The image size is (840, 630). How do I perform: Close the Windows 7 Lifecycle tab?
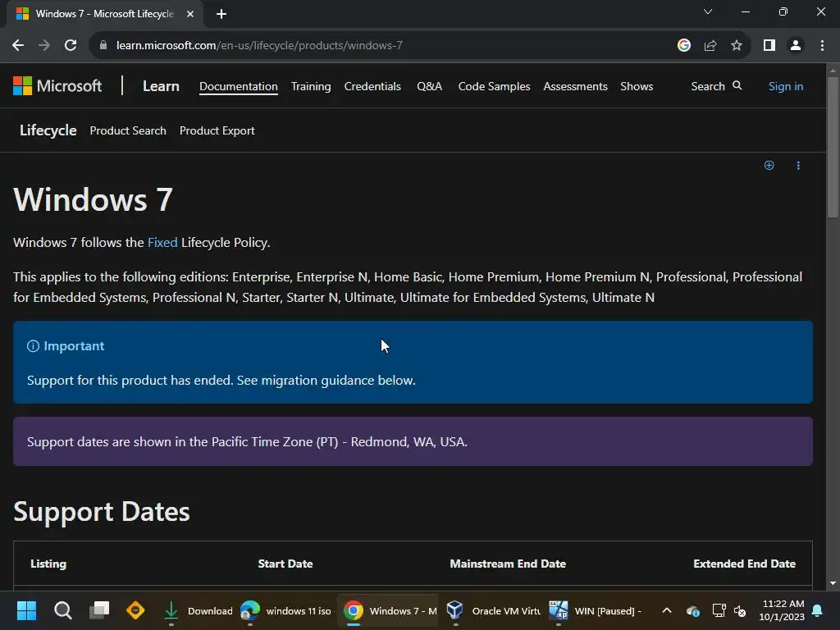point(190,14)
